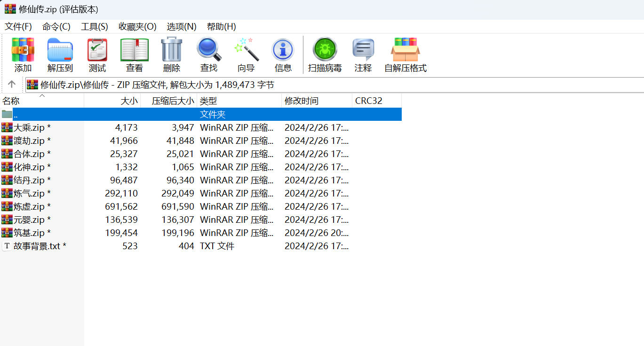Click size value 136,539

(x=122, y=220)
